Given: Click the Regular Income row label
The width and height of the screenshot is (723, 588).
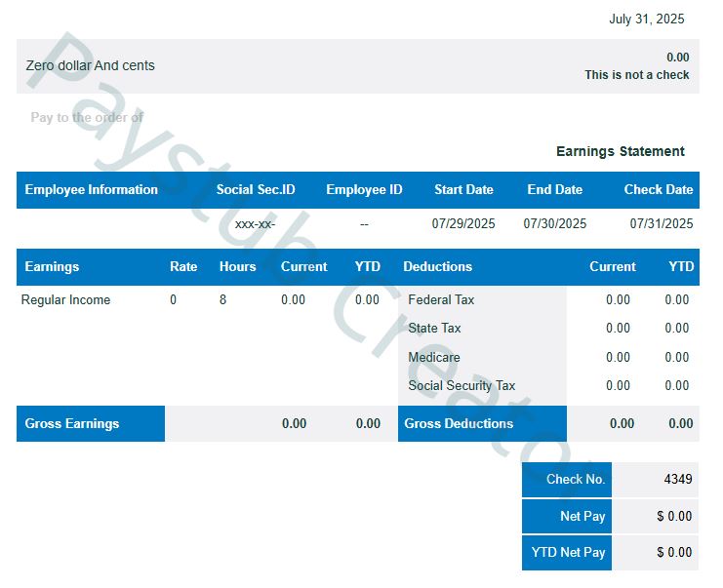Looking at the screenshot, I should tap(65, 299).
